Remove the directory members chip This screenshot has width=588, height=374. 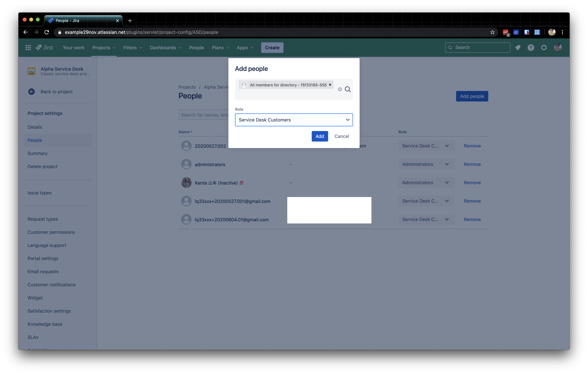330,85
